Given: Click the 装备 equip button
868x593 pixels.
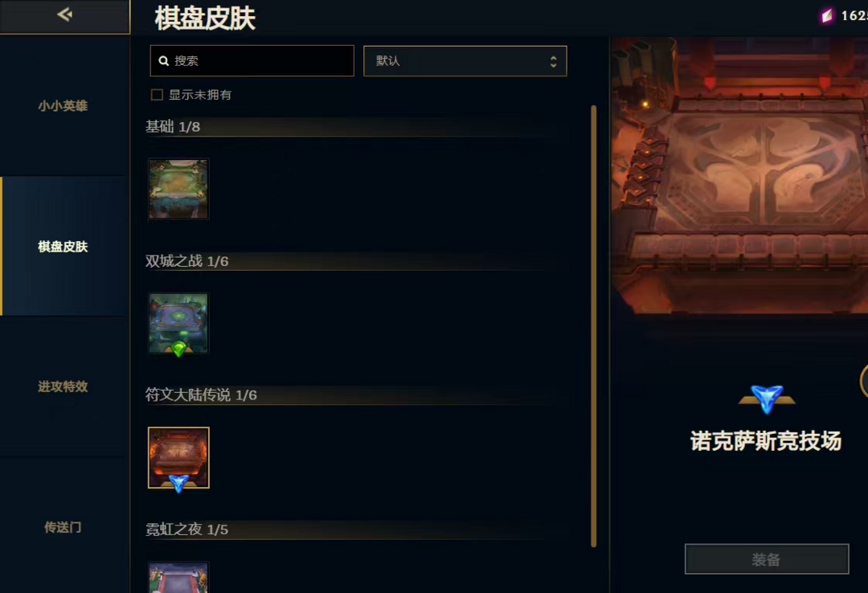Looking at the screenshot, I should 767,559.
